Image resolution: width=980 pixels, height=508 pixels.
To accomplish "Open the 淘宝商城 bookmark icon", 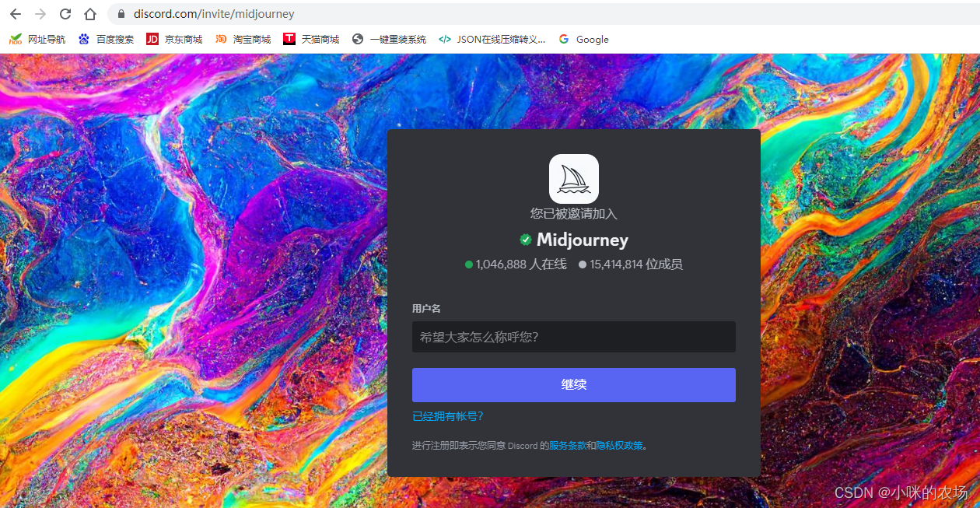I will pyautogui.click(x=222, y=38).
